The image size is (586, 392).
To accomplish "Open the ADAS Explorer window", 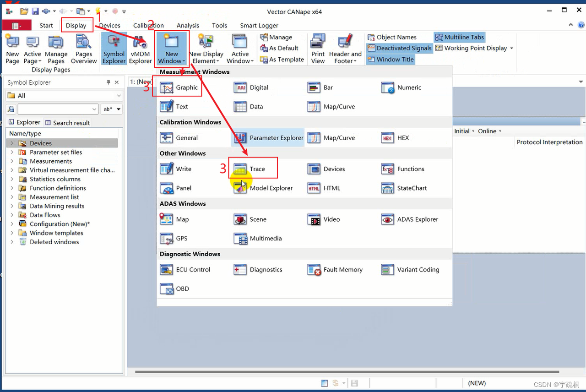I will coord(410,219).
